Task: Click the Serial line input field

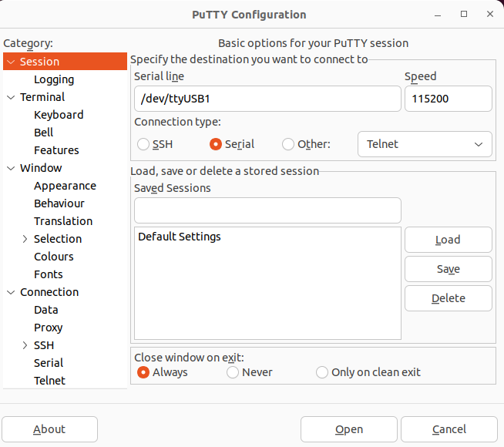Action: pyautogui.click(x=267, y=99)
